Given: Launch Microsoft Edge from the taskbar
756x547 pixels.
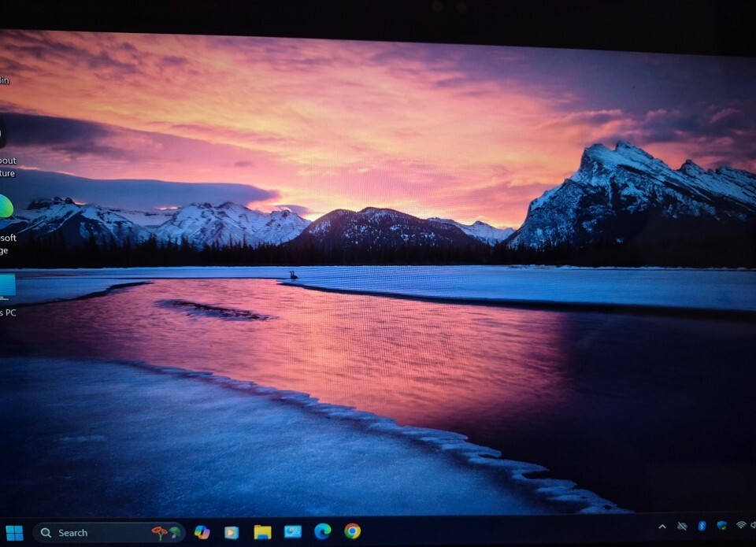Looking at the screenshot, I should 322,531.
